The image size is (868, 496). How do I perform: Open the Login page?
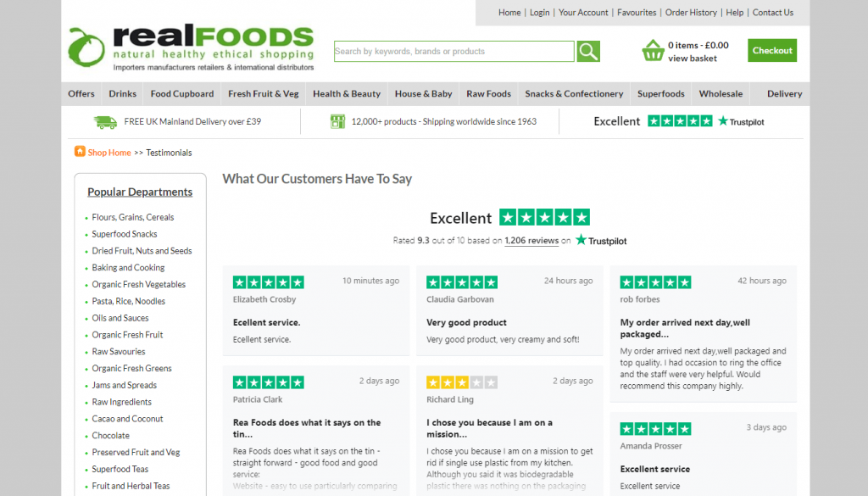pyautogui.click(x=539, y=12)
